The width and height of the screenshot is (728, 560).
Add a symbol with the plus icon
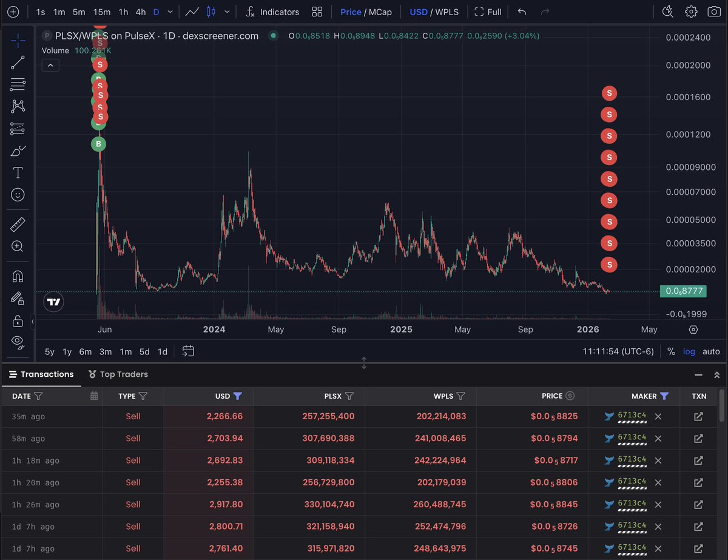pos(13,12)
